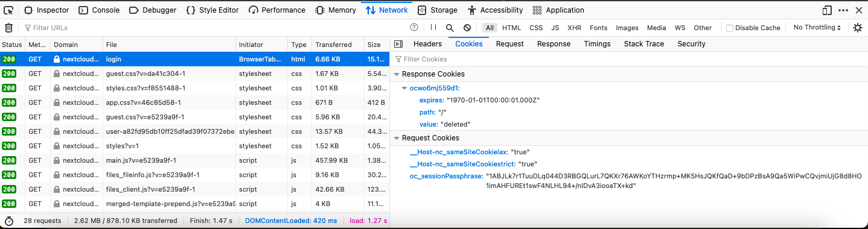Image resolution: width=868 pixels, height=229 pixels.
Task: Sort by the Domain column header
Action: point(76,45)
